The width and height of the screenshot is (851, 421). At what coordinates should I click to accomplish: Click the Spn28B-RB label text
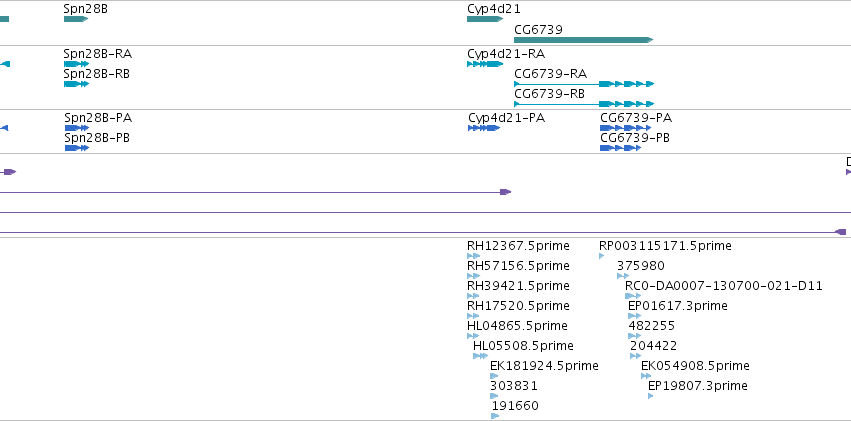click(97, 74)
